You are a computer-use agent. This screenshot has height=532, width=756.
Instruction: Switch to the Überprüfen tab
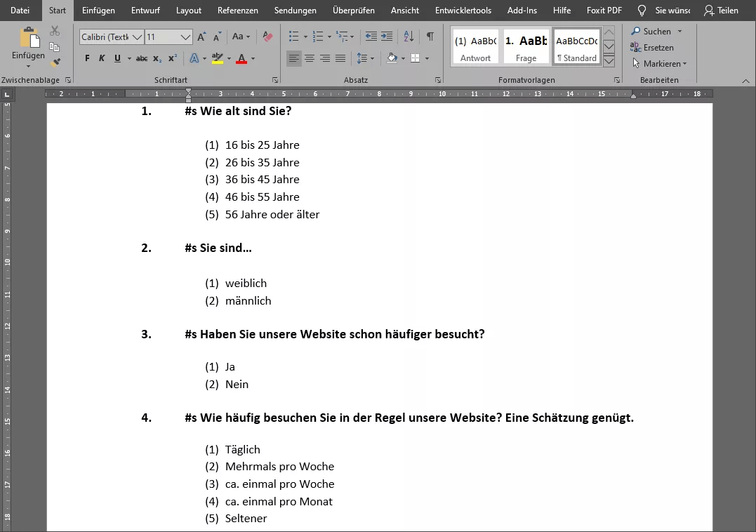coord(353,11)
